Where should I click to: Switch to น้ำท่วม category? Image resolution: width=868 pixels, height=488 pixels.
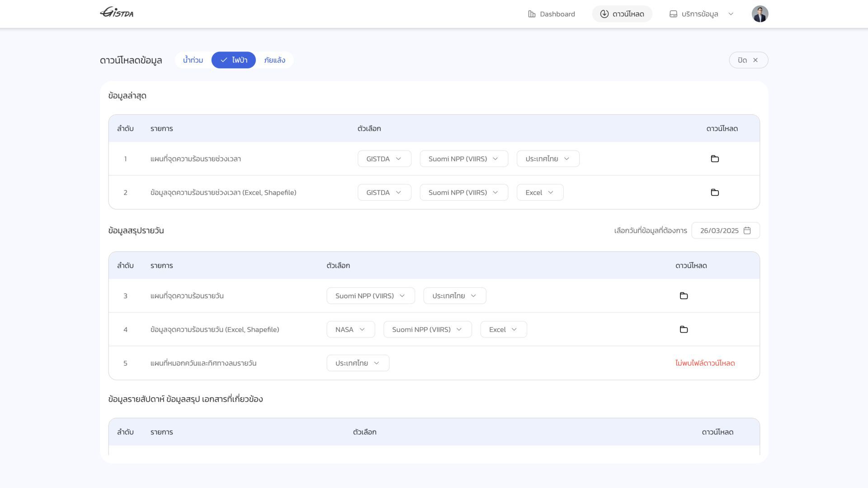point(193,60)
